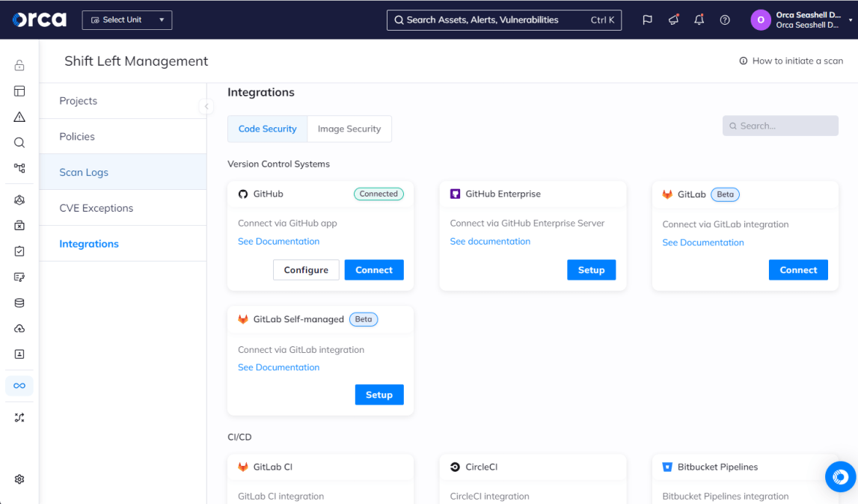Screen dimensions: 858x504
Task: Select the Integrations menu item
Action: (x=123, y=244)
